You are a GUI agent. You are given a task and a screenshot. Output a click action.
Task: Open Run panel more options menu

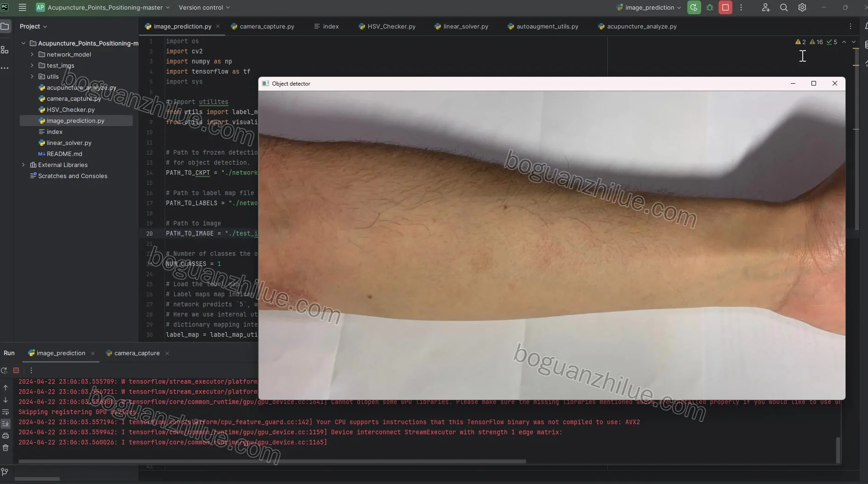coord(31,370)
